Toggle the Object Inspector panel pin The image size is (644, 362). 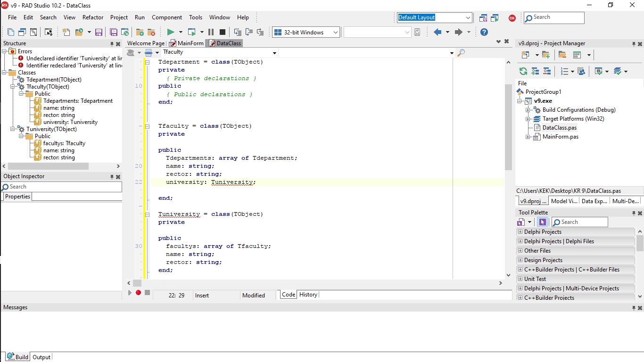point(112,177)
